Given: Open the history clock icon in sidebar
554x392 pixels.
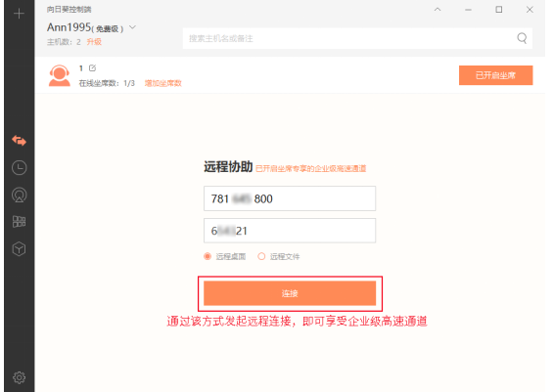Looking at the screenshot, I should [x=19, y=167].
